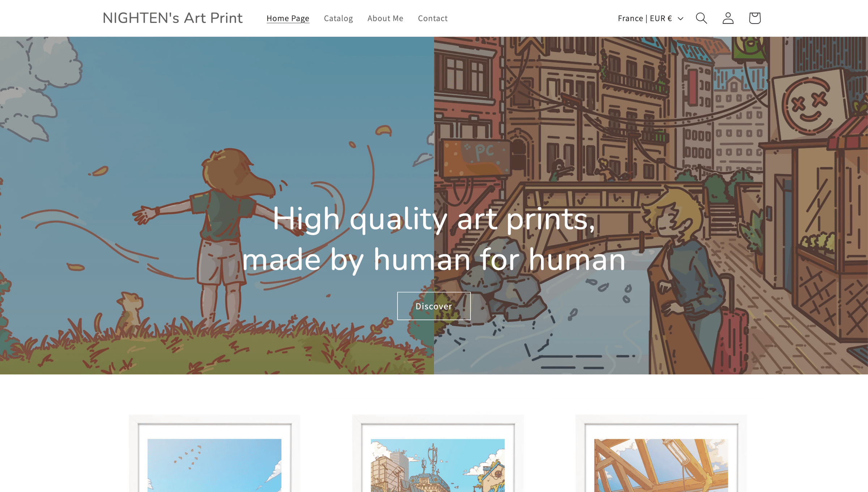Open the Catalog menu item

(x=338, y=18)
